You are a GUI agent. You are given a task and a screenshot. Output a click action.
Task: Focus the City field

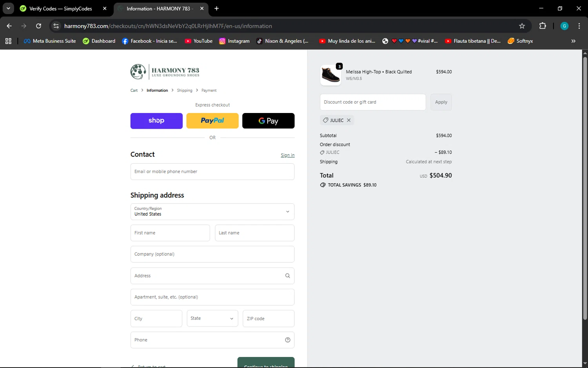click(156, 319)
